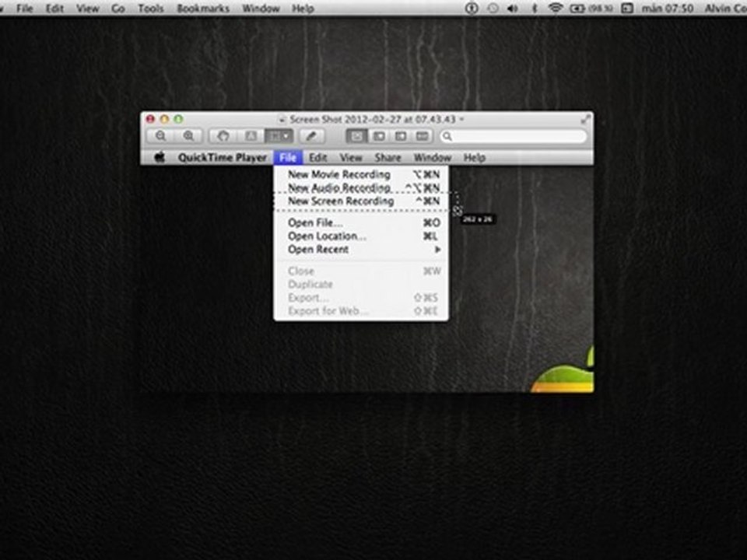The width and height of the screenshot is (747, 560).
Task: Click pictured QuickTime Player menu title
Action: click(x=222, y=158)
